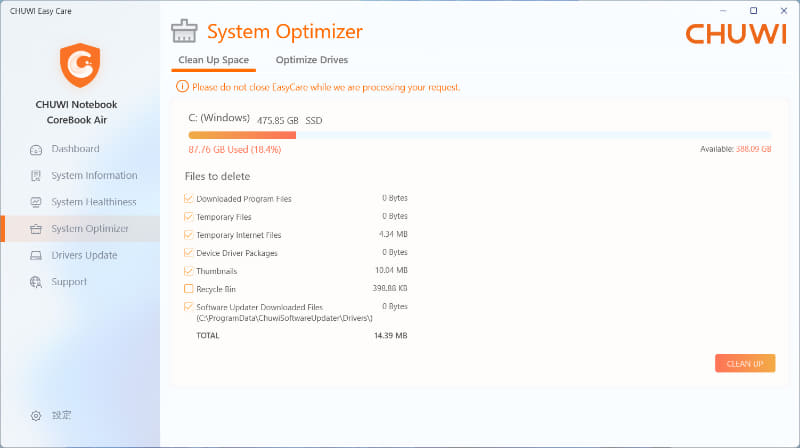Image resolution: width=800 pixels, height=448 pixels.
Task: Click the CHUWI brand logo
Action: coord(736,34)
